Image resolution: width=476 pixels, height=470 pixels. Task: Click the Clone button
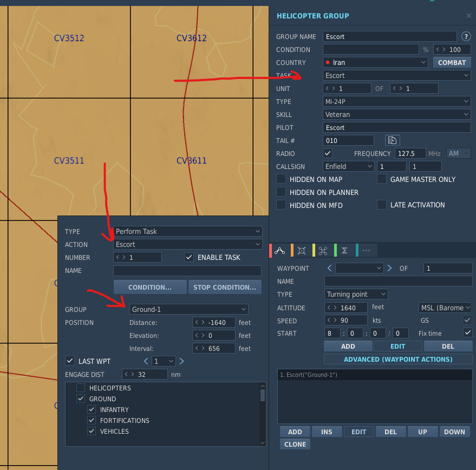pos(295,444)
